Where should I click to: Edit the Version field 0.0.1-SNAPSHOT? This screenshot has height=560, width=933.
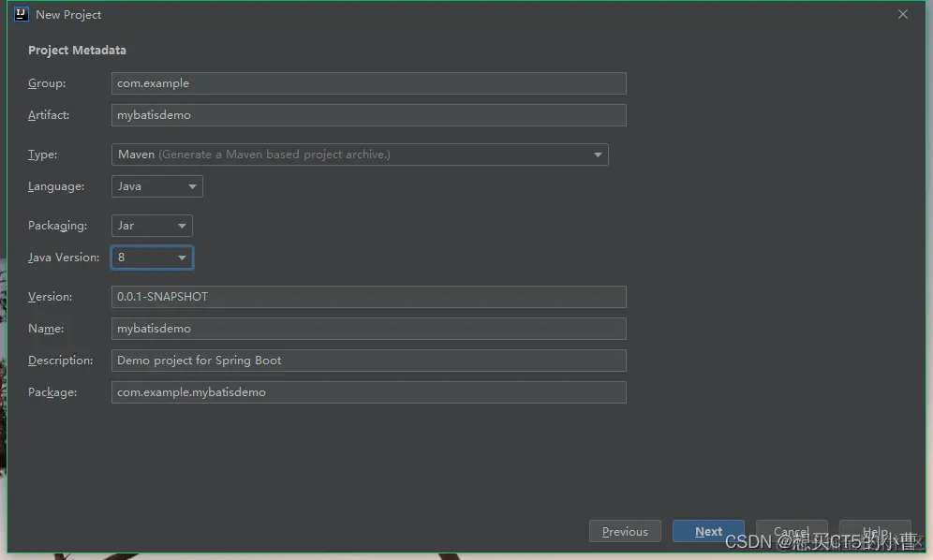click(368, 297)
